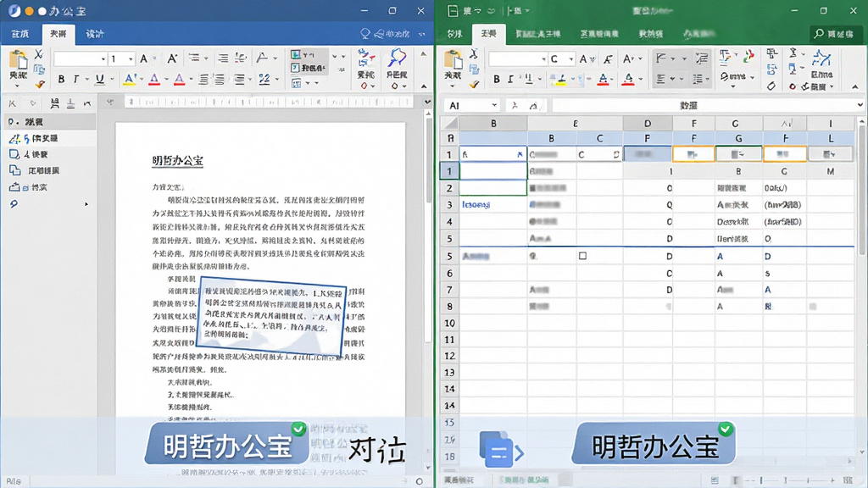The width and height of the screenshot is (868, 488).
Task: Expand the arrow in the document's left sidebar
Action: (86, 204)
